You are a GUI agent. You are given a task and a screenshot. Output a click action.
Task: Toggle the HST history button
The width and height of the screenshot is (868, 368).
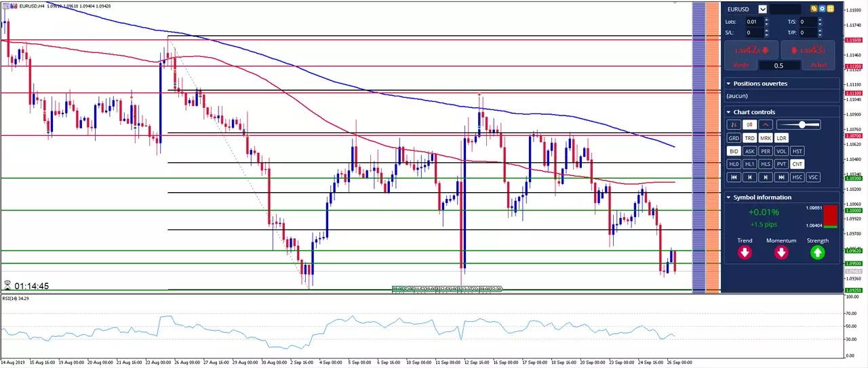(797, 151)
